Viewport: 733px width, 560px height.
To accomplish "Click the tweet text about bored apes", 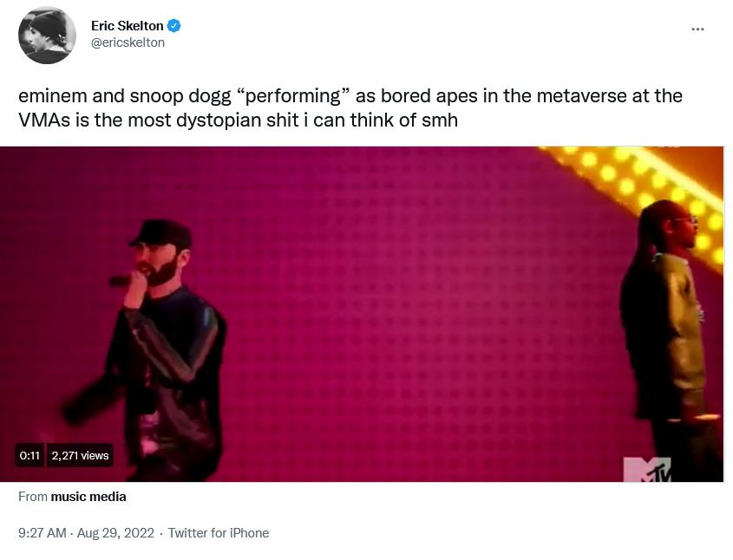I will (x=350, y=107).
